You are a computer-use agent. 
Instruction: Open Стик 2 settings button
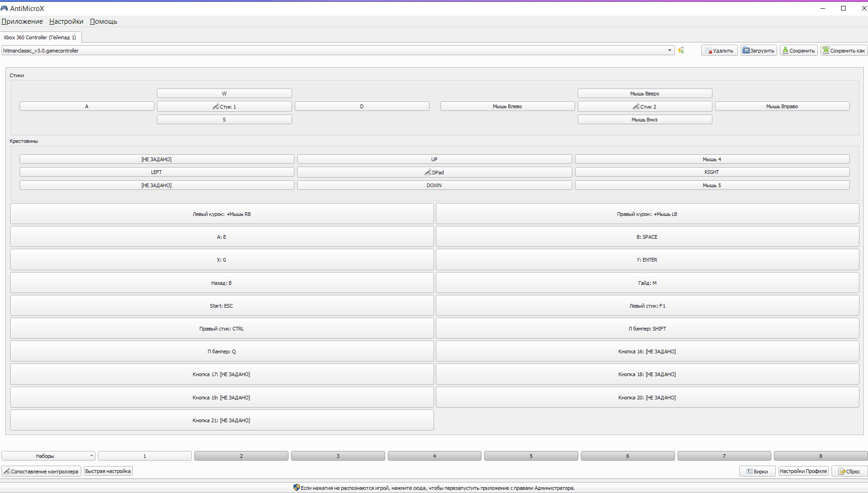644,107
